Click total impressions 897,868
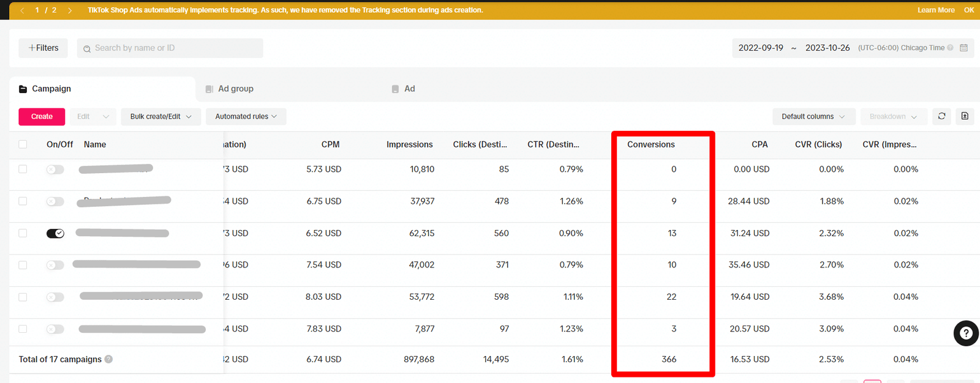980x383 pixels. [419, 359]
